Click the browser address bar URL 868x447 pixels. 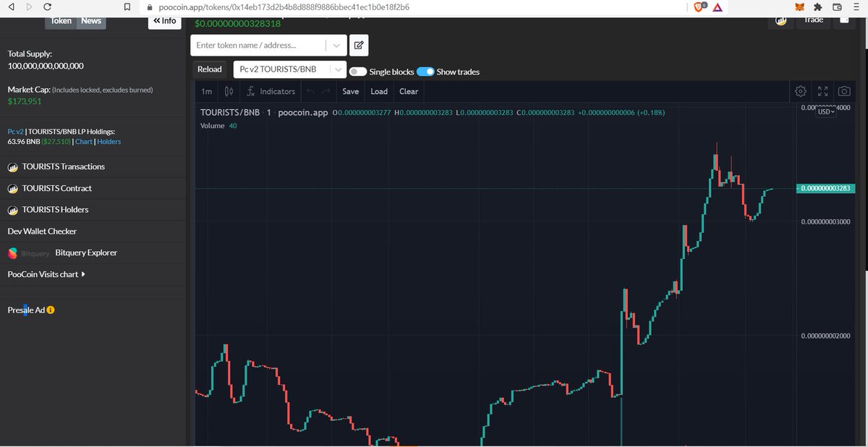point(284,7)
